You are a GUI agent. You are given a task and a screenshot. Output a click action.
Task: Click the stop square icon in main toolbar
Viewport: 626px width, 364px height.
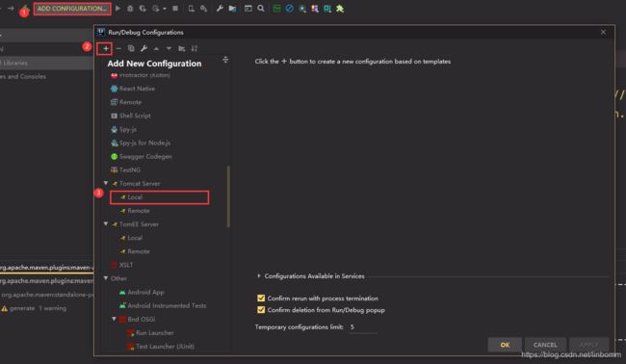point(175,9)
